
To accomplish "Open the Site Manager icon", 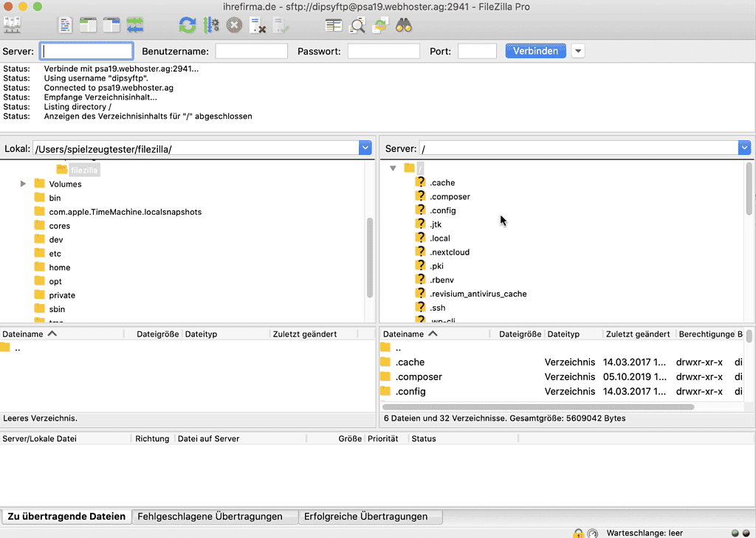I will (12, 25).
